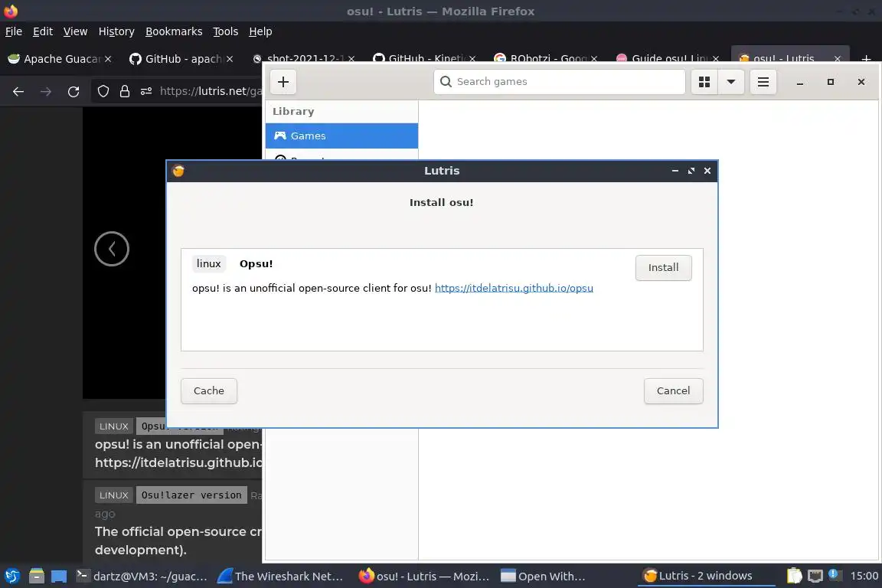Open the file manager from the taskbar
The height and width of the screenshot is (588, 882).
[x=37, y=577]
